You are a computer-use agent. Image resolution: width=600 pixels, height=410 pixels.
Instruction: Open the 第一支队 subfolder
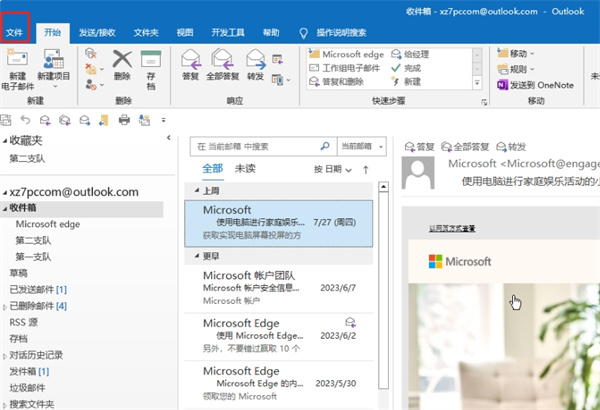click(x=33, y=257)
